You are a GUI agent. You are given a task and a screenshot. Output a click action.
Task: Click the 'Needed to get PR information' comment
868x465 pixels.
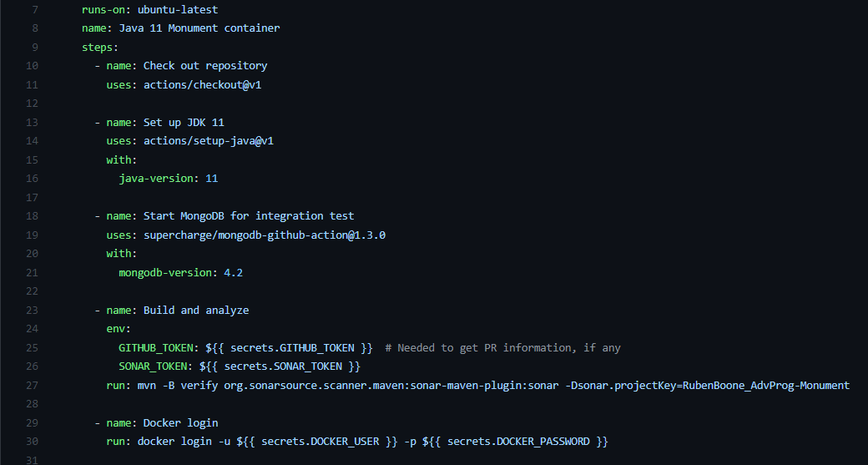(x=503, y=348)
